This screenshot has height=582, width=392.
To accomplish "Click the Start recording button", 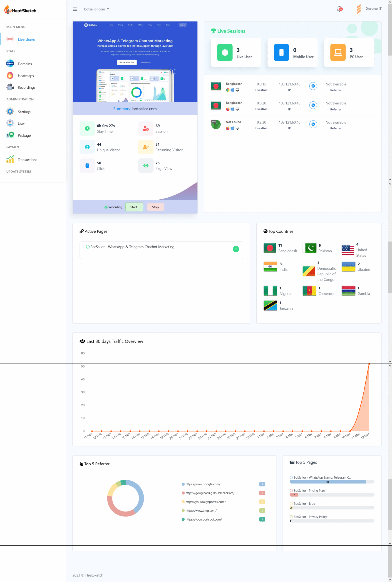I will point(134,207).
